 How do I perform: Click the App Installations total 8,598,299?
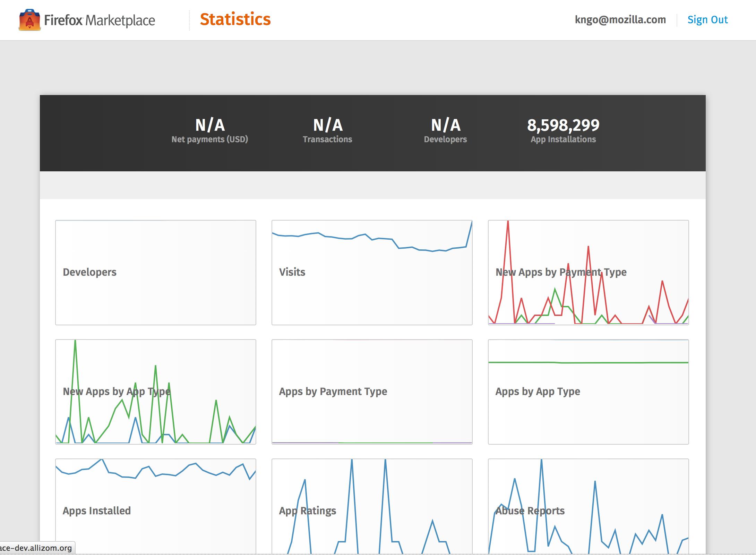563,126
